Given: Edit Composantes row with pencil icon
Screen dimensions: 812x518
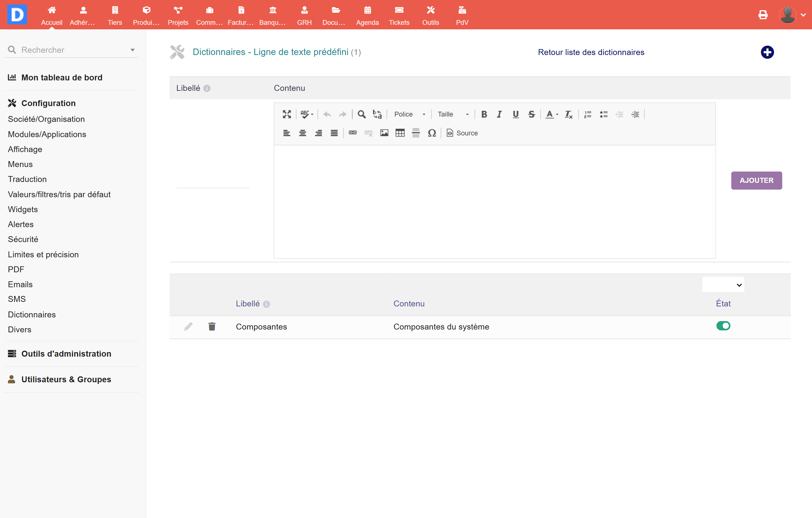Looking at the screenshot, I should (188, 326).
